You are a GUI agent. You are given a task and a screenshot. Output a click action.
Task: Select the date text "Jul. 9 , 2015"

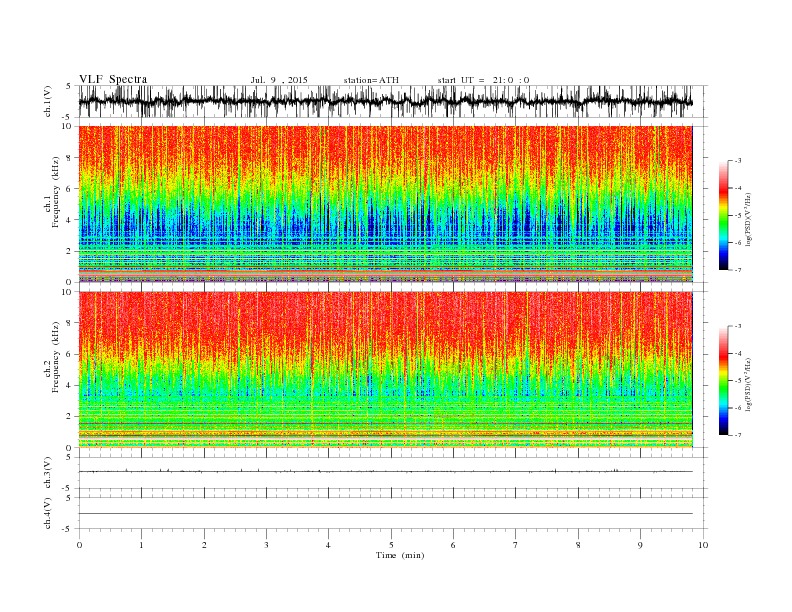[x=279, y=80]
